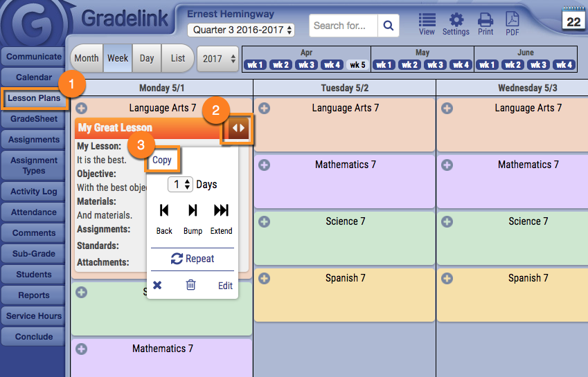Open the Quarter 3 2016-2017 dropdown
Screen dimensions: 588x377
pyautogui.click(x=241, y=30)
